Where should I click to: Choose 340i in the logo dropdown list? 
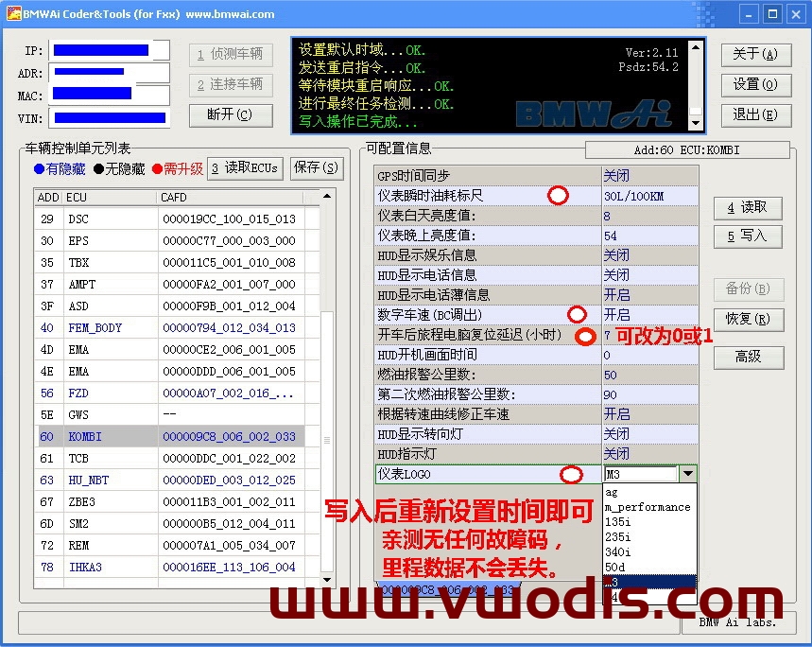[618, 551]
